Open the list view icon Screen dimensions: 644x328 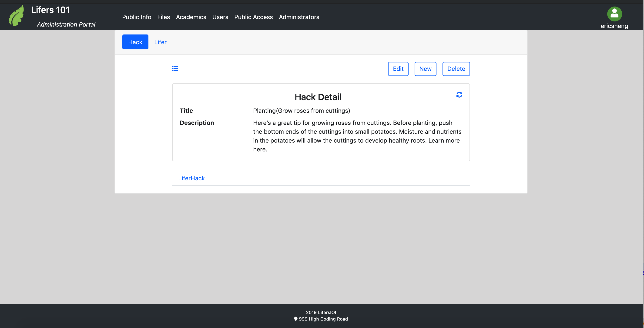coord(175,68)
